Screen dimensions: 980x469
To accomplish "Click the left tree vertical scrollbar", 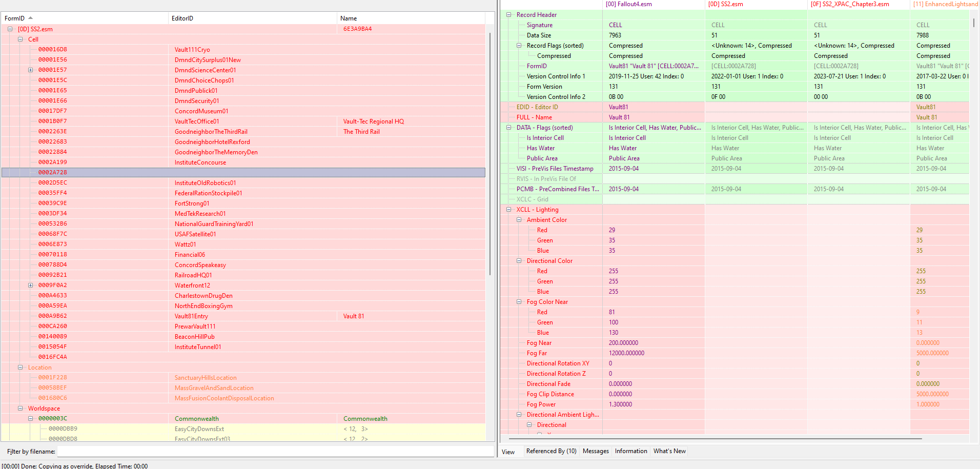I will (x=490, y=154).
